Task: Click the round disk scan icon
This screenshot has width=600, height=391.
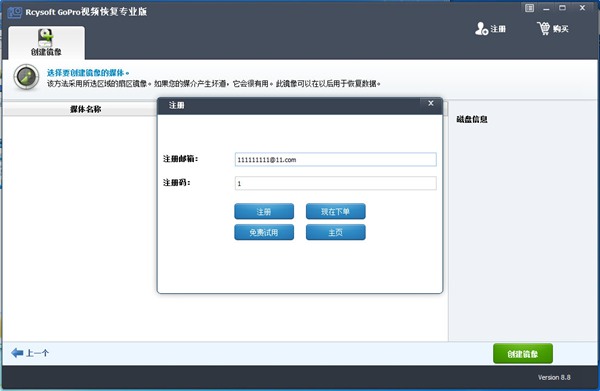Action: click(26, 77)
